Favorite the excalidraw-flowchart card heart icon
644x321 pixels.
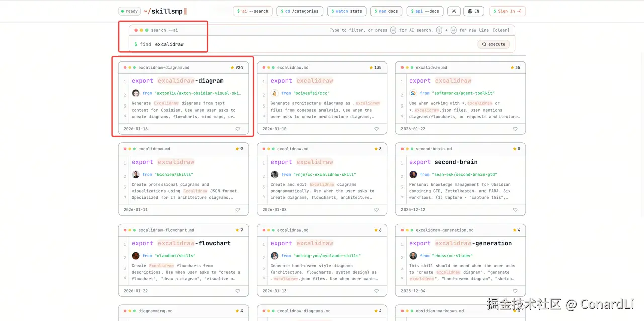click(x=238, y=291)
